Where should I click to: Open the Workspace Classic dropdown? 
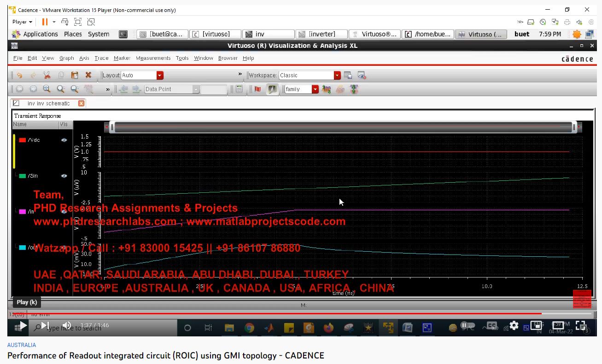coord(337,75)
